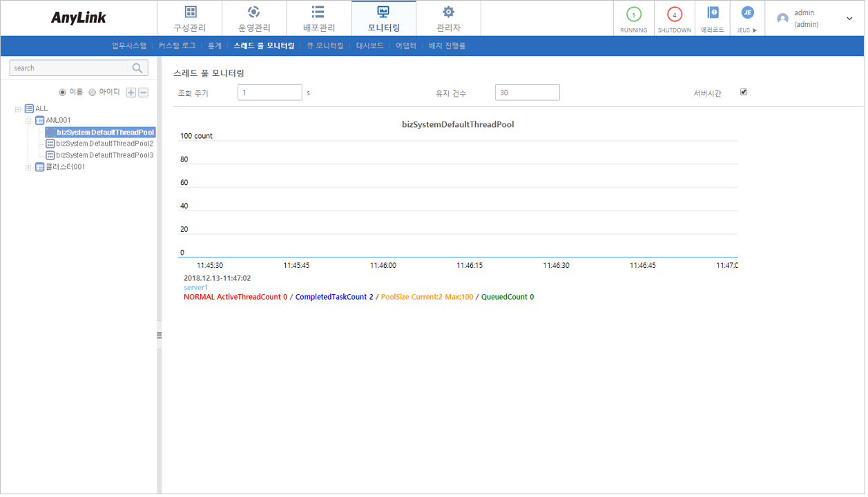
Task: Click the 유지 건수 input field
Action: click(x=528, y=92)
